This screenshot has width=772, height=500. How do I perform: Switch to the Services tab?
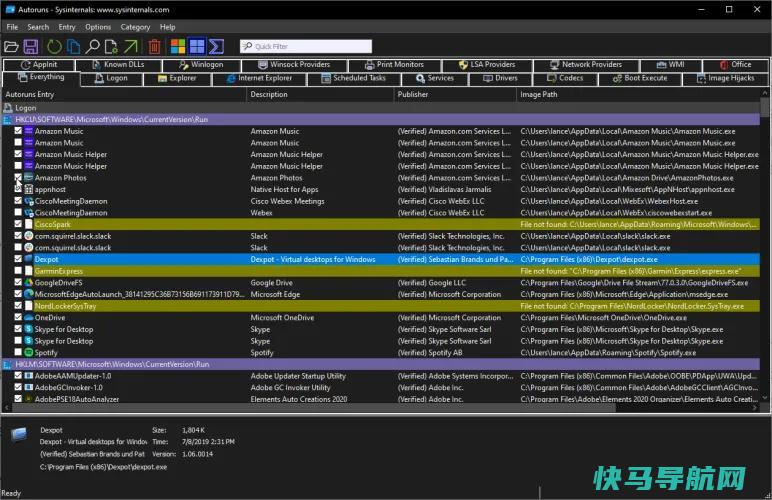click(x=435, y=79)
